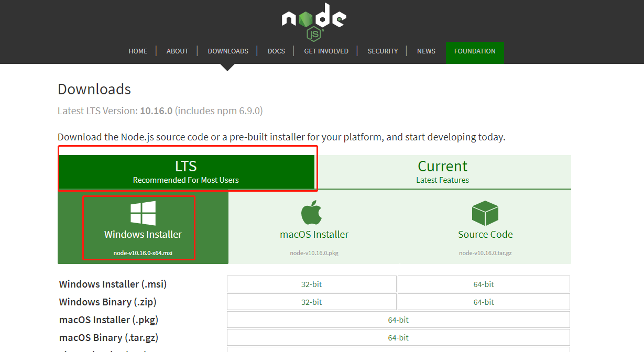Download the 64-bit Windows Installer (.msi)
This screenshot has width=644, height=352.
click(484, 284)
